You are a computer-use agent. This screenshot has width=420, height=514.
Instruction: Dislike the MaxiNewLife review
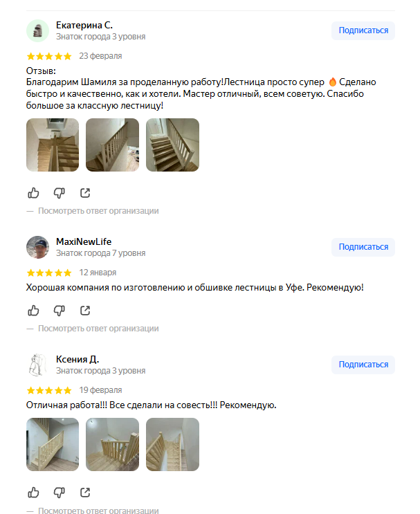(59, 310)
